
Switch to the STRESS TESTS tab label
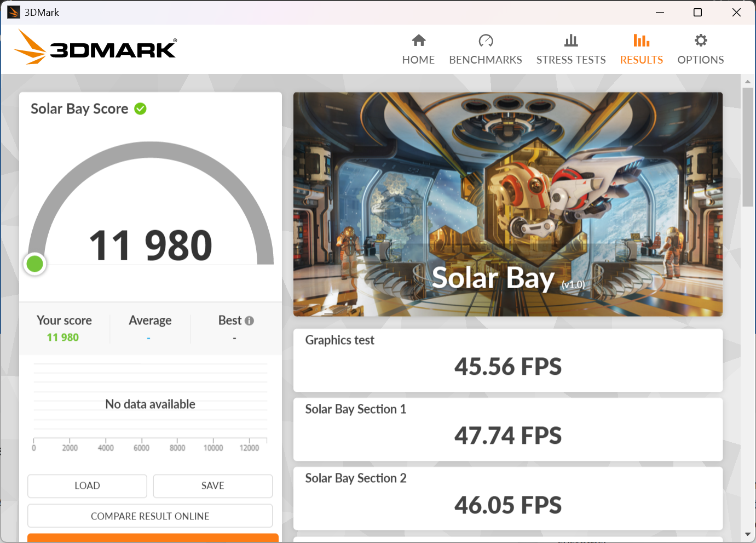click(571, 60)
